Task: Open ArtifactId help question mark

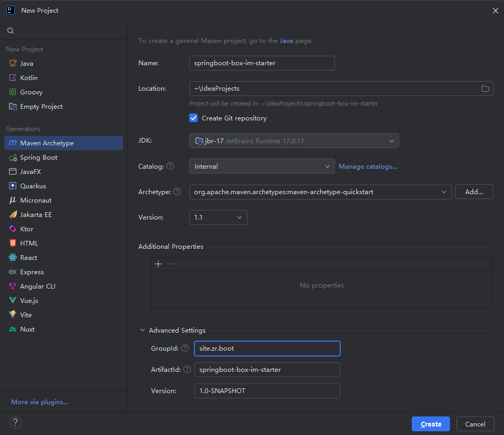Action: [187, 369]
